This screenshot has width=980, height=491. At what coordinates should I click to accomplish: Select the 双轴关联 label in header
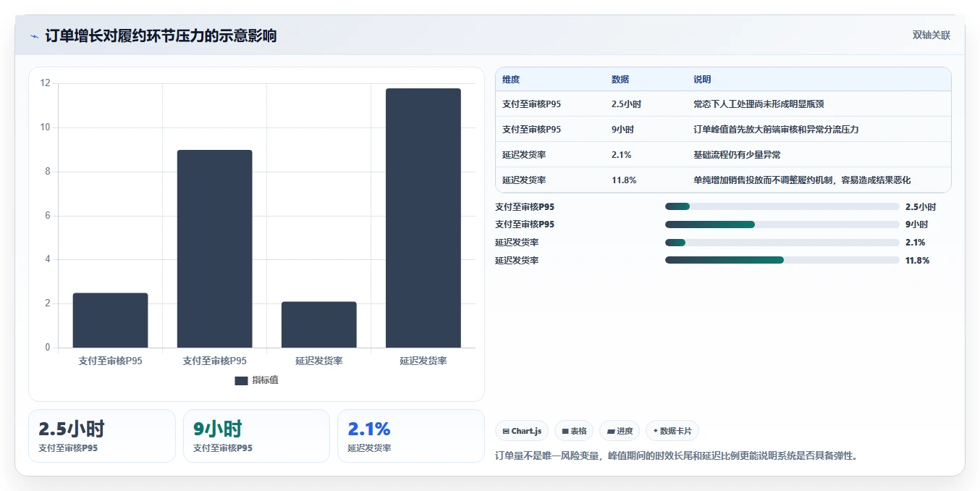932,35
